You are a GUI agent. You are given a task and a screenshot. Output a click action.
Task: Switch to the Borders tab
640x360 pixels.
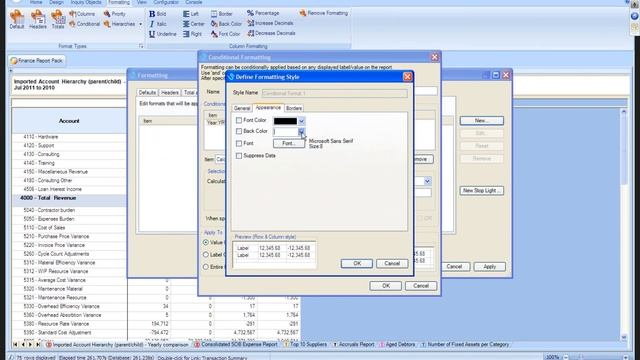[x=294, y=108]
